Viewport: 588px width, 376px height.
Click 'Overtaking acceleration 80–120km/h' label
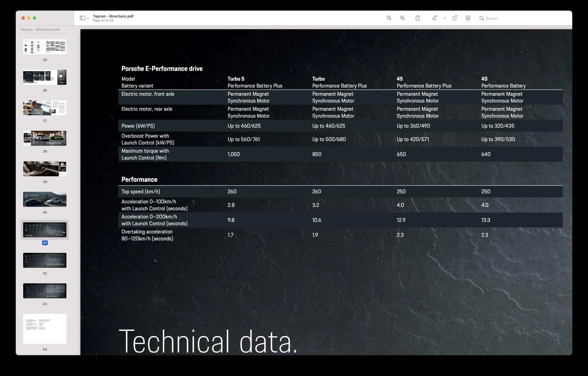[147, 235]
